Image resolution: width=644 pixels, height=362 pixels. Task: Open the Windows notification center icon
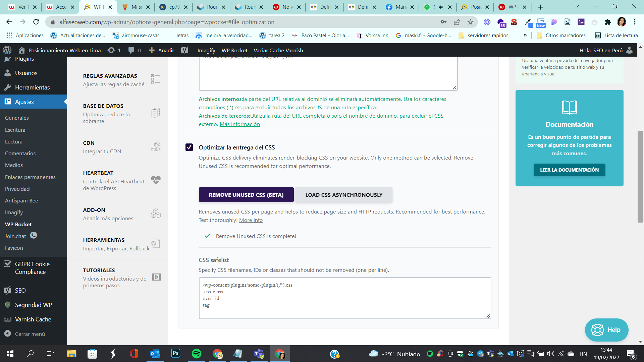(x=631, y=354)
